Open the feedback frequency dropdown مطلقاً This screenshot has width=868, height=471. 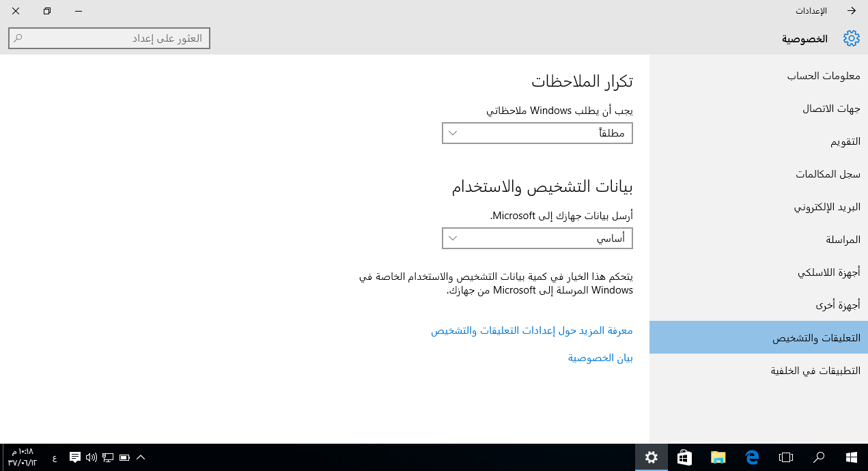click(x=537, y=133)
